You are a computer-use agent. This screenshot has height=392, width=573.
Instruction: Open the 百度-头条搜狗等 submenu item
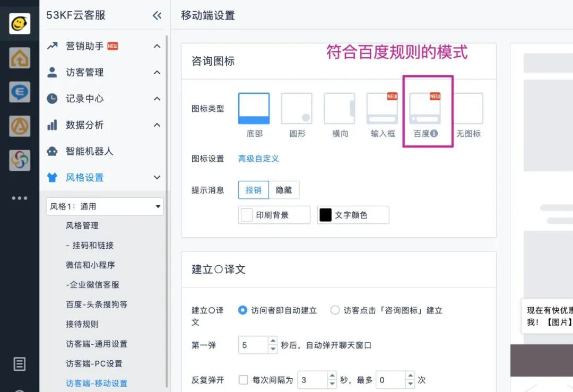click(97, 304)
